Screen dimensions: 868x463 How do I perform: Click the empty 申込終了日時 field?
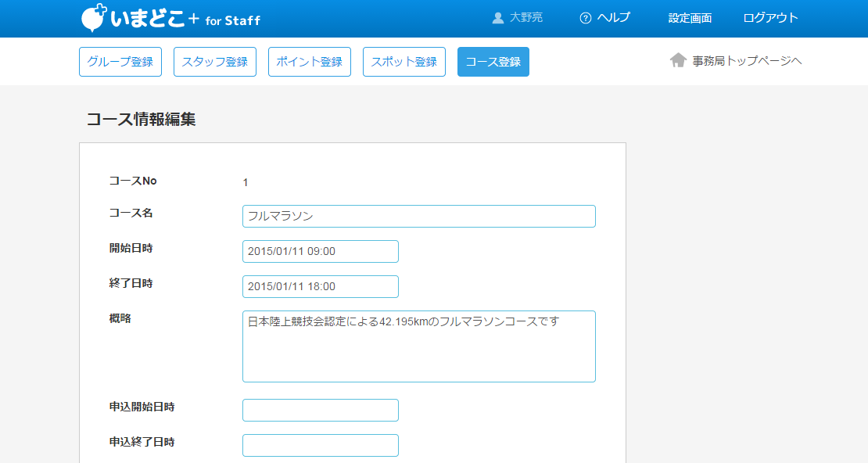pyautogui.click(x=321, y=445)
